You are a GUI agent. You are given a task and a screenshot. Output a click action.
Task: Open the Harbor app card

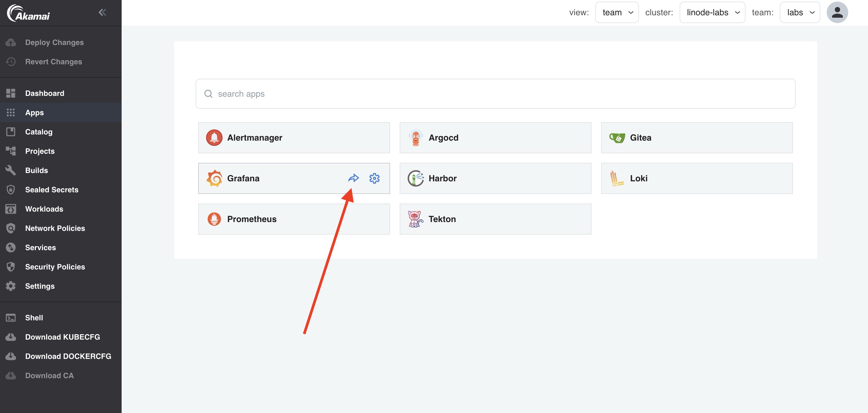coord(495,178)
